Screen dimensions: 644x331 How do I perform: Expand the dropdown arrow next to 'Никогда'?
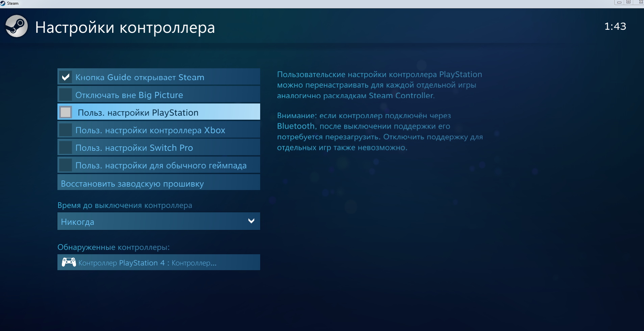251,221
